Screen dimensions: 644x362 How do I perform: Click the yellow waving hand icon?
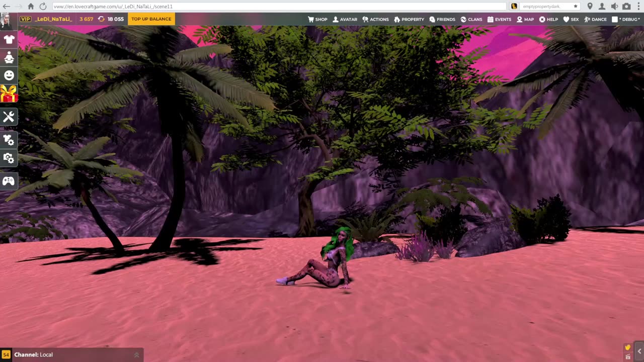[627, 347]
